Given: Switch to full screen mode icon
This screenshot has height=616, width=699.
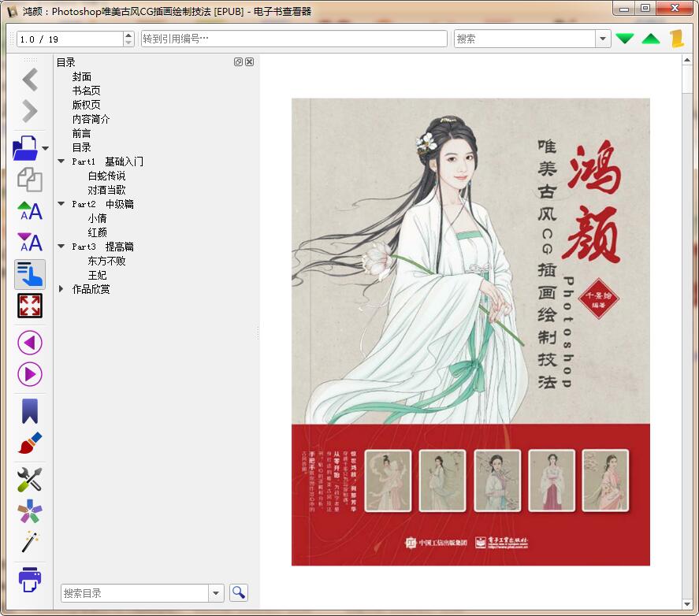Looking at the screenshot, I should pos(30,306).
